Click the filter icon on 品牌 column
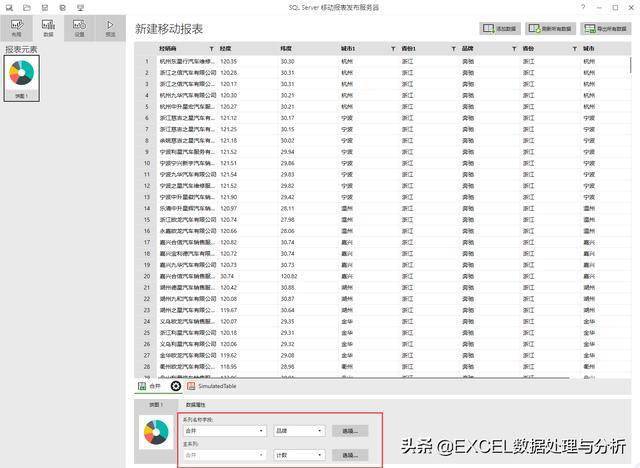Image resolution: width=640 pixels, height=468 pixels. click(x=514, y=49)
